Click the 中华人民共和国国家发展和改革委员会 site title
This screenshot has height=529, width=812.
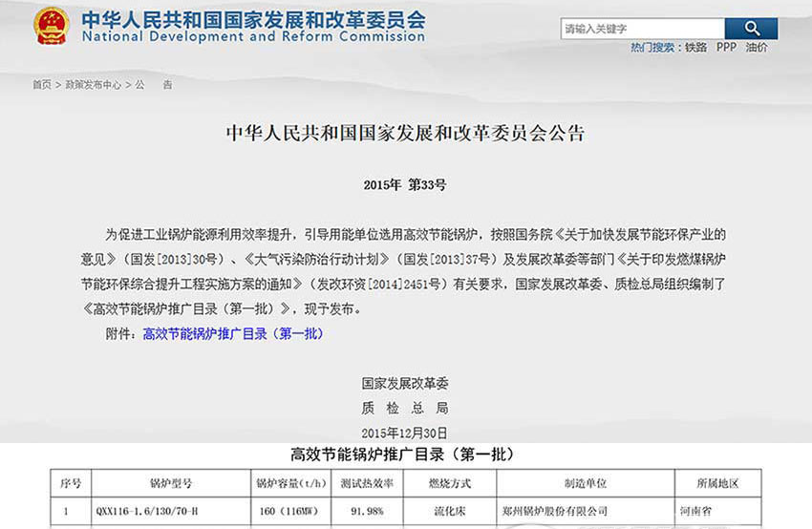point(253,19)
